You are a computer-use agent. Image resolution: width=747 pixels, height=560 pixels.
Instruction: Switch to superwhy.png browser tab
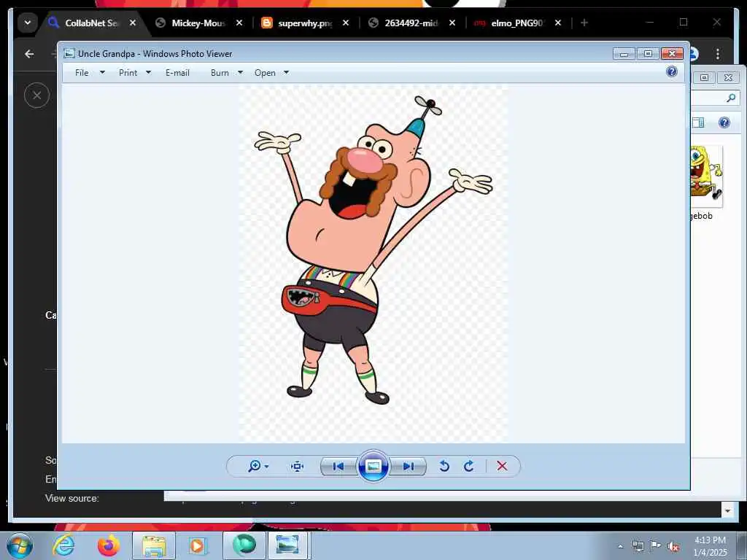305,23
